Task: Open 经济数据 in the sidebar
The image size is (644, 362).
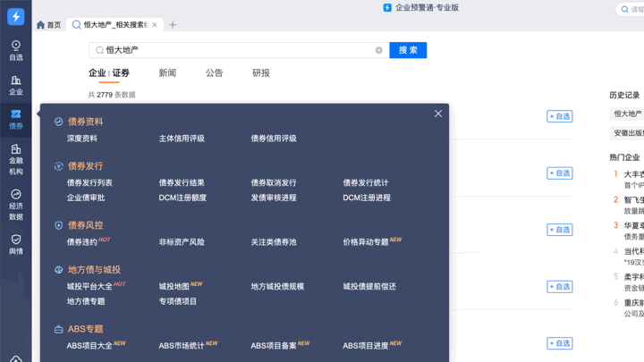Action: (15, 204)
